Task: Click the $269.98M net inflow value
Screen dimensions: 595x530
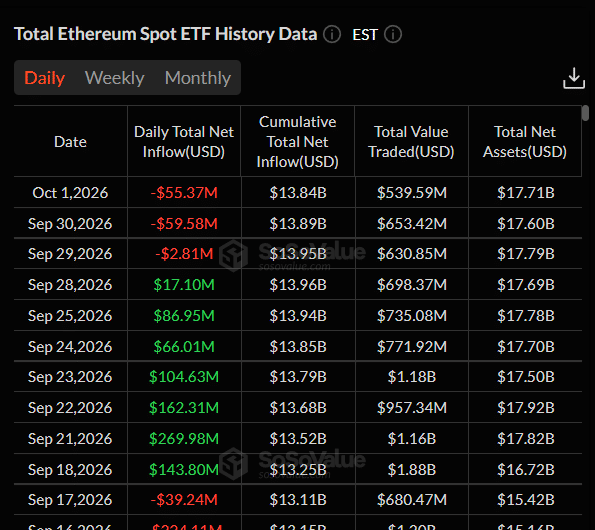Action: (x=184, y=439)
